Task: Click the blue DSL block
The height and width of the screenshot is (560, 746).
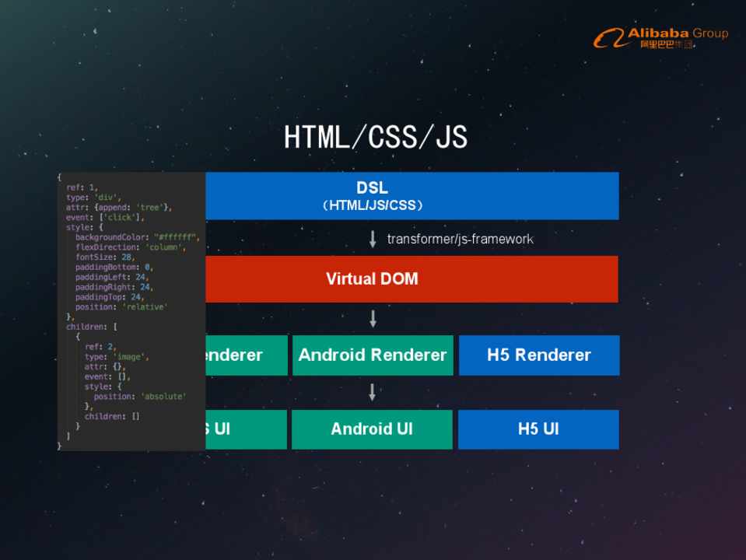Action: coord(412,196)
